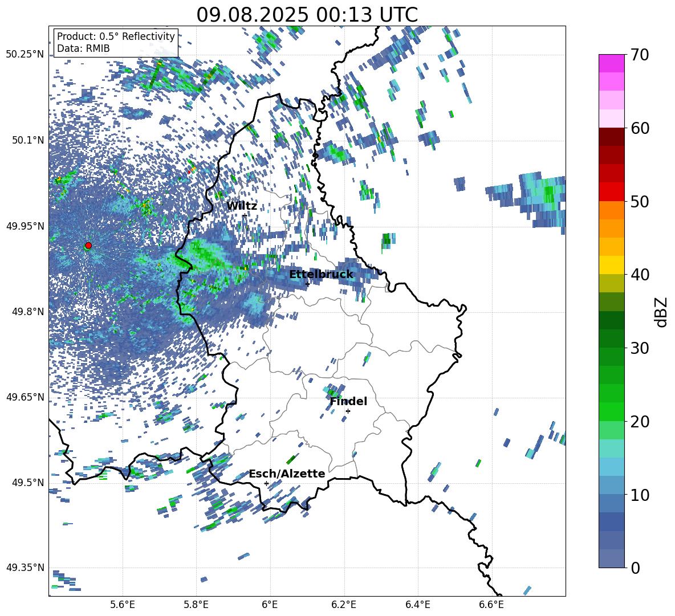Image resolution: width=675 pixels, height=616 pixels.
Task: Click the Ettelbruck city label
Action: pyautogui.click(x=321, y=275)
